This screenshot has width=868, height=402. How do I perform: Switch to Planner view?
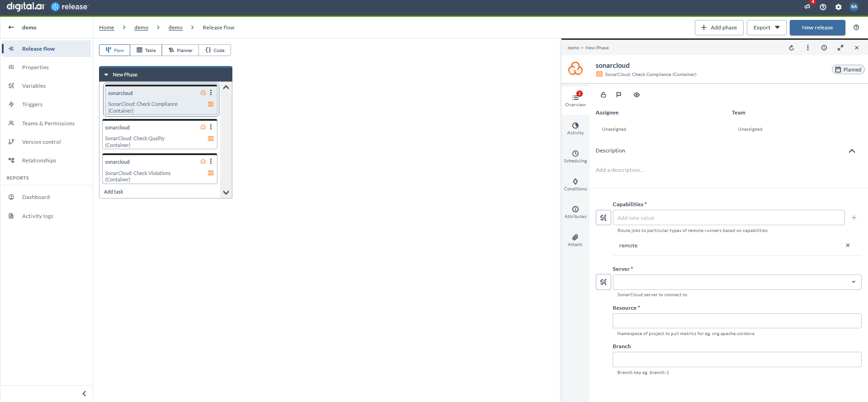(x=180, y=50)
